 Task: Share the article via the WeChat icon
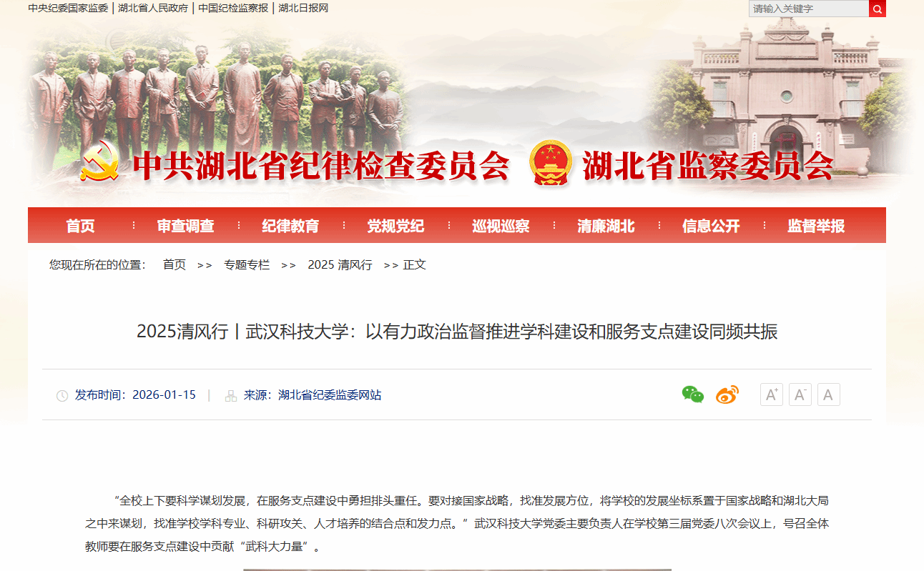pyautogui.click(x=692, y=394)
